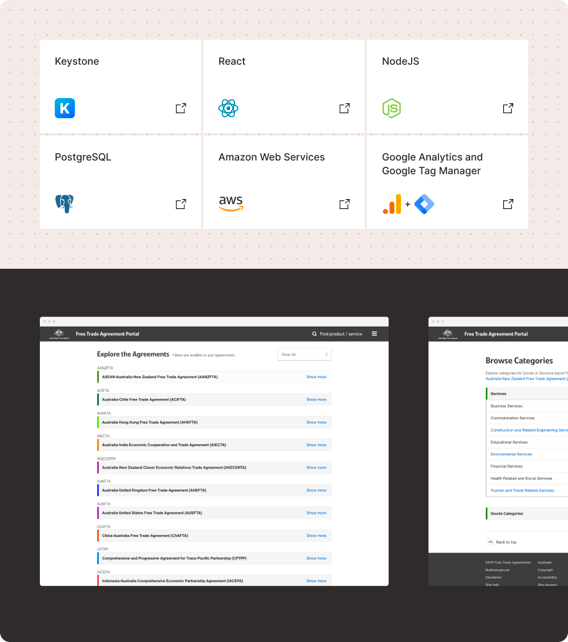
Task: Click Google Analytics and Google Tag Manager title
Action: (432, 164)
